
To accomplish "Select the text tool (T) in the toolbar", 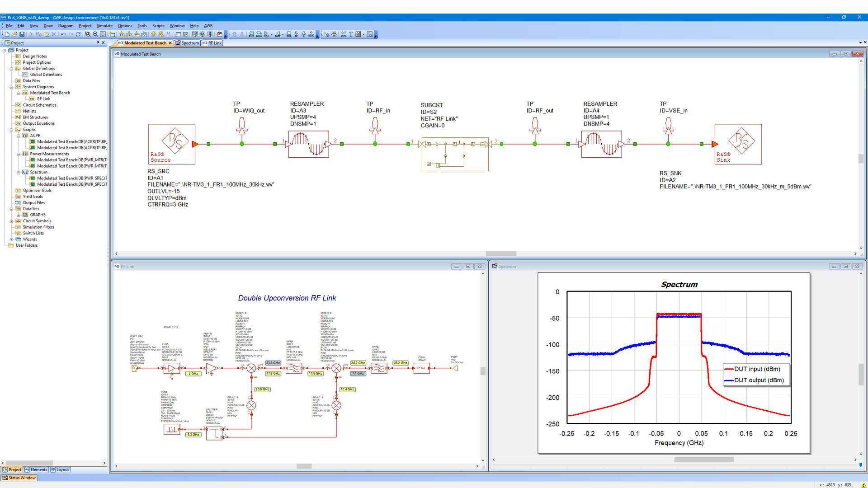I will coord(351,34).
